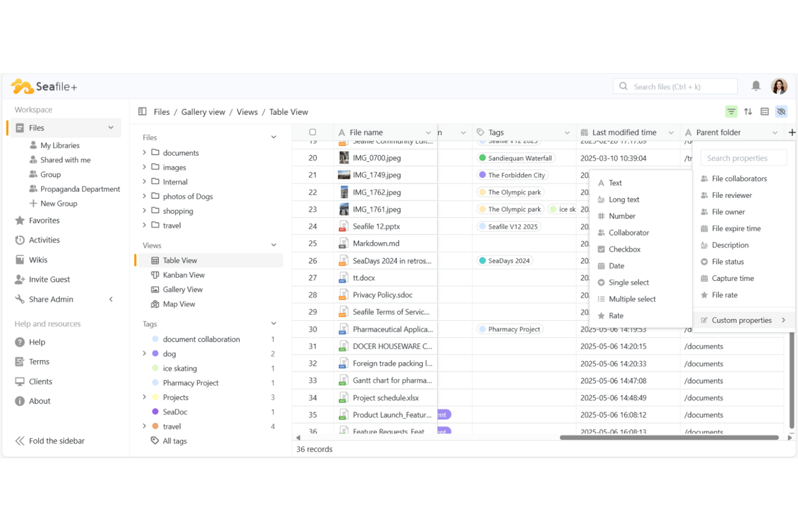Choose Single select property type
Image resolution: width=798 pixels, height=532 pixels.
641,282
